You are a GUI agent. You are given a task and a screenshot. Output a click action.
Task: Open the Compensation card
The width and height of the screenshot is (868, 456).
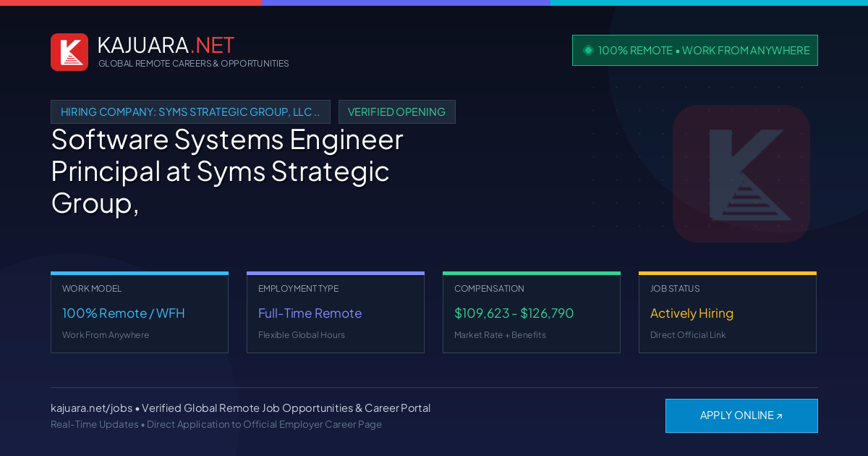[x=532, y=312]
